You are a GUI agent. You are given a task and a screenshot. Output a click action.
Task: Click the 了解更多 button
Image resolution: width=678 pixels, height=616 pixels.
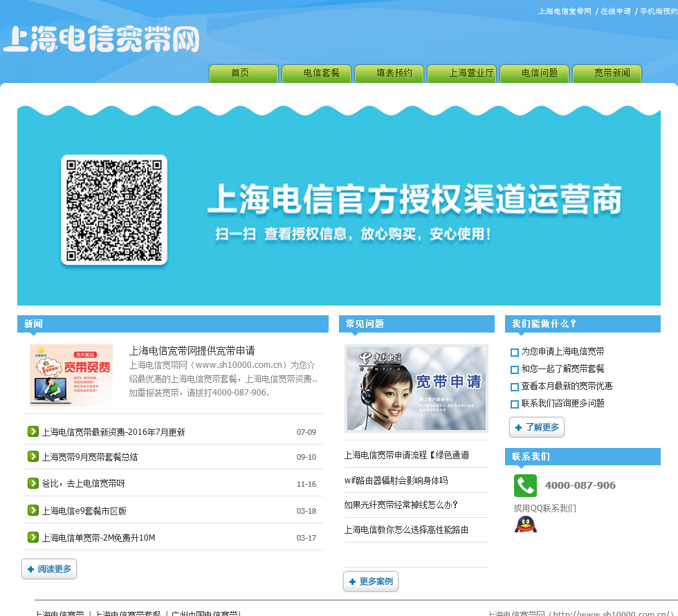coord(537,427)
